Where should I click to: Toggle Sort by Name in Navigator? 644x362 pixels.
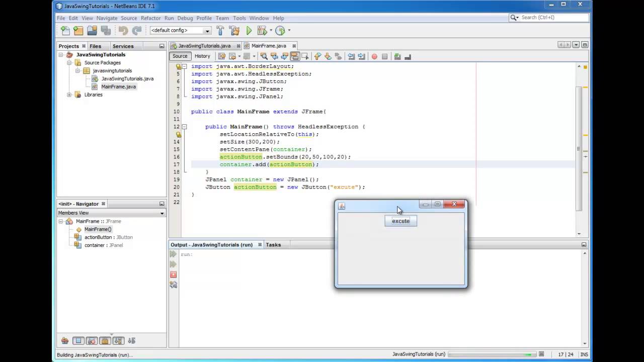pos(118,340)
